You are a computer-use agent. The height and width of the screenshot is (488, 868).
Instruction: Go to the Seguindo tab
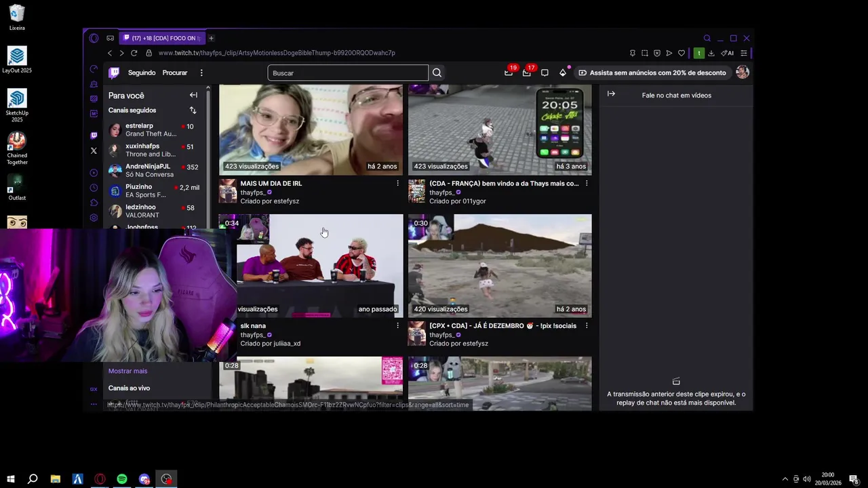click(x=142, y=73)
